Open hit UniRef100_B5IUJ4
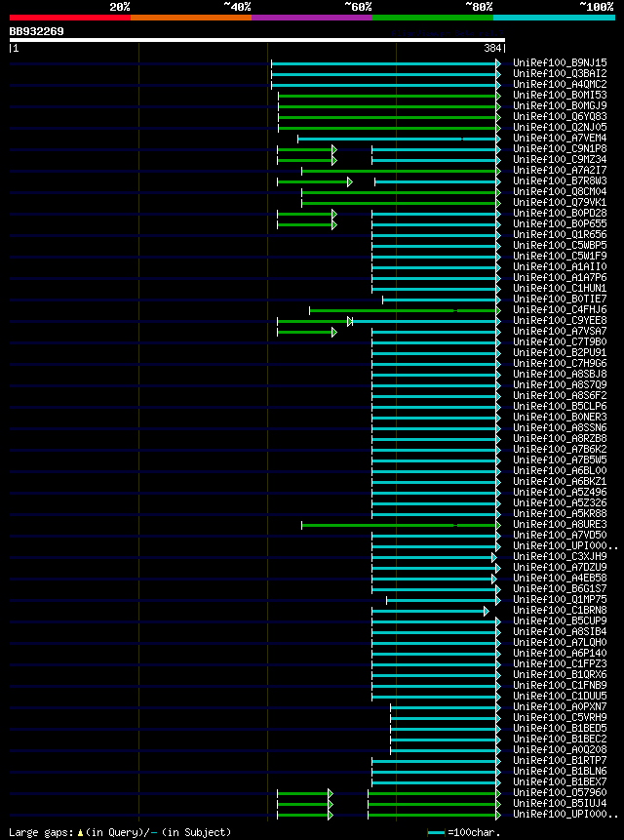The height and width of the screenshot is (840, 624). click(560, 803)
